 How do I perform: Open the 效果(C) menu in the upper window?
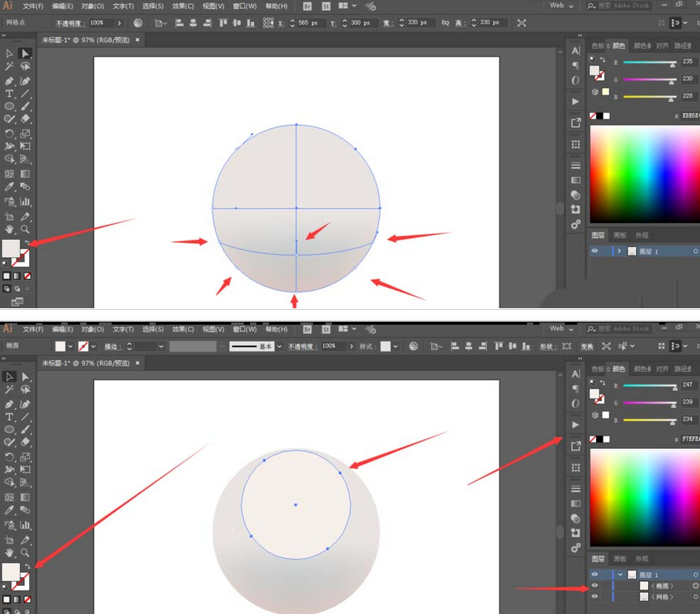tap(183, 6)
